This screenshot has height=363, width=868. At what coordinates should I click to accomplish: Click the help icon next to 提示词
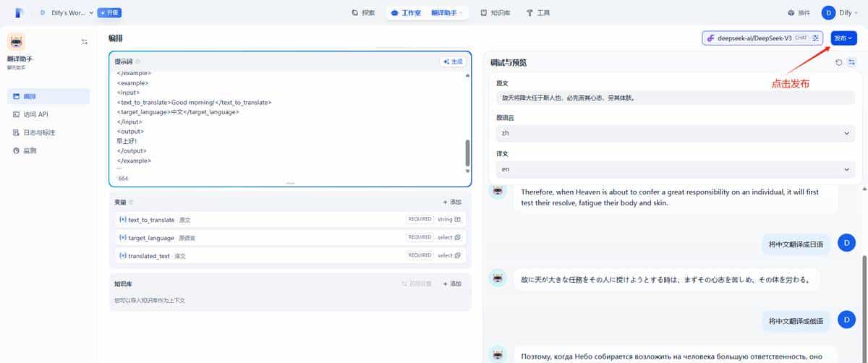pyautogui.click(x=137, y=61)
